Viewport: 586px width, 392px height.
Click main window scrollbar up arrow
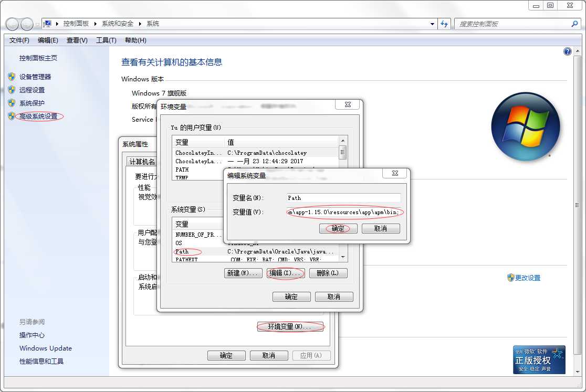[x=578, y=51]
